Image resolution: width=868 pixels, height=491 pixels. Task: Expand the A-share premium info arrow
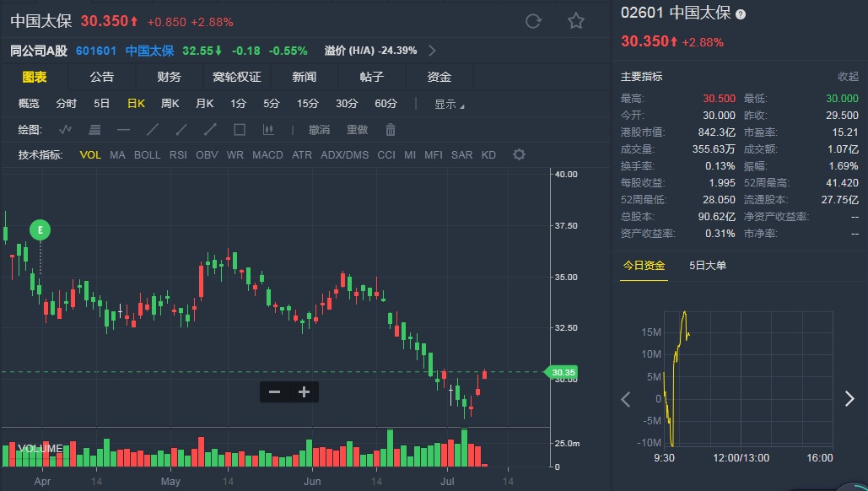[432, 51]
